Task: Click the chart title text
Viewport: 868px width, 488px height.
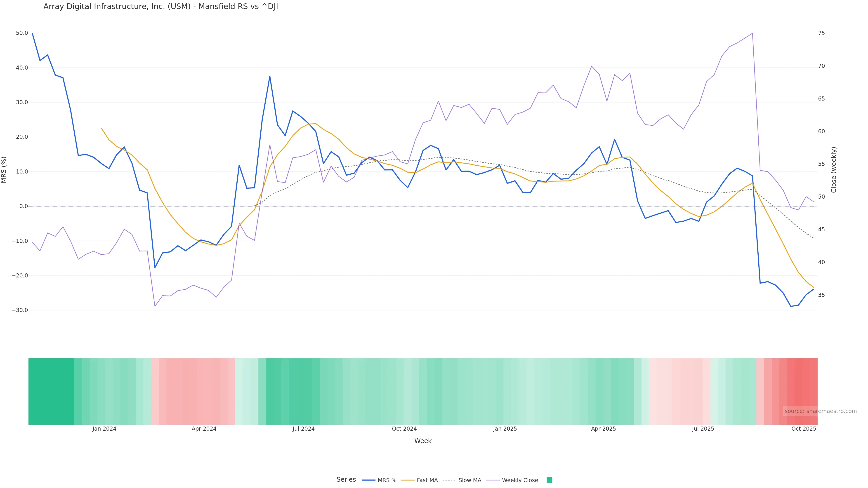Action: click(160, 7)
